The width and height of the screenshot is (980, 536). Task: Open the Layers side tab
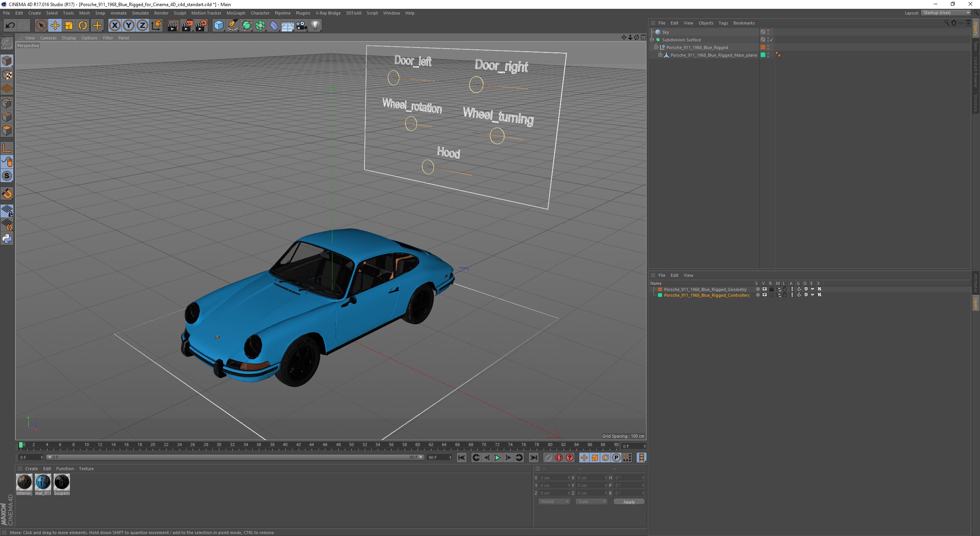pos(976,303)
